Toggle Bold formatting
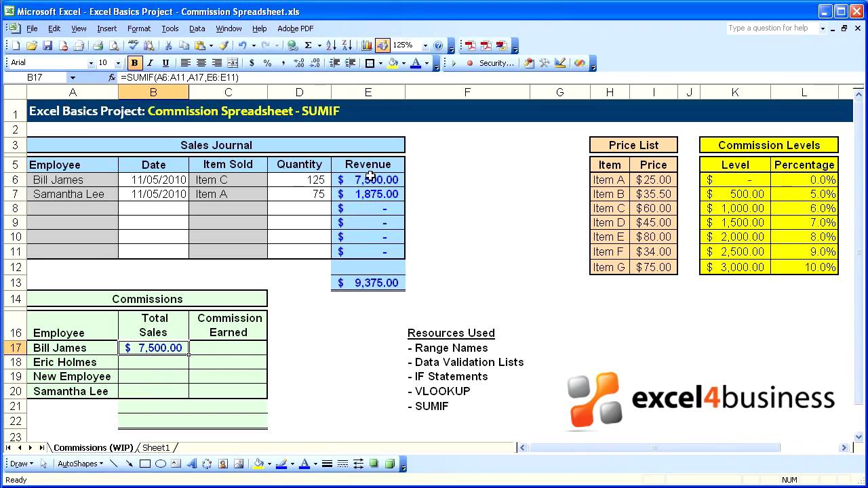 click(x=134, y=63)
